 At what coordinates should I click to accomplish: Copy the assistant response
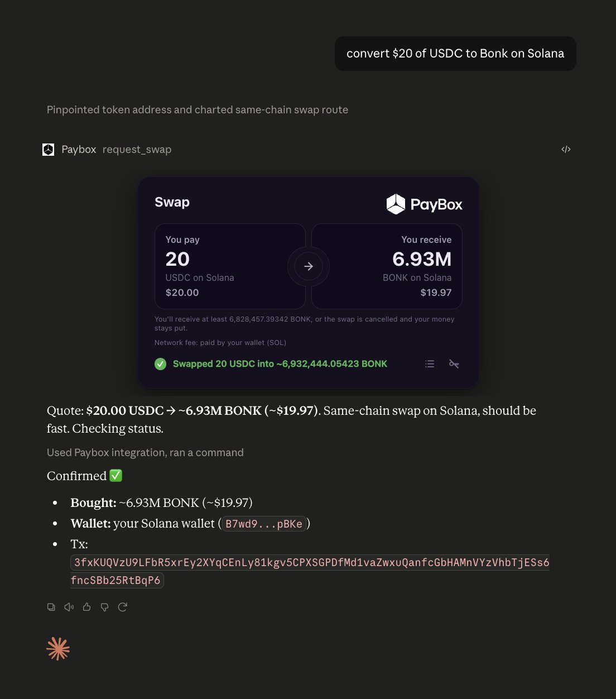click(51, 607)
